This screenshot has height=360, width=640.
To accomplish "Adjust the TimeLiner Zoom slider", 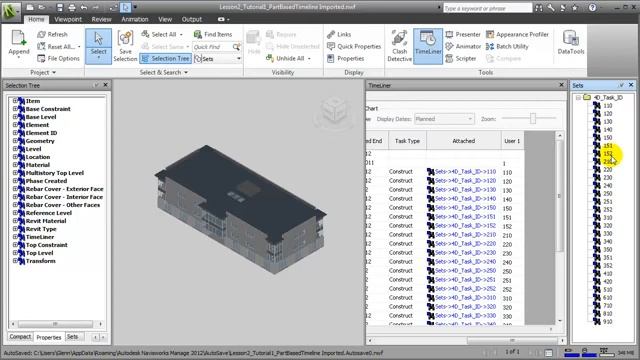I will tap(533, 118).
